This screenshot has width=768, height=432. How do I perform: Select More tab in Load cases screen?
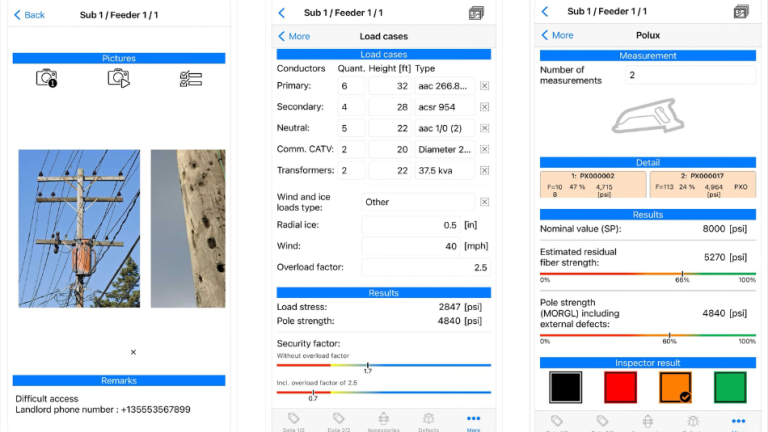point(474,422)
